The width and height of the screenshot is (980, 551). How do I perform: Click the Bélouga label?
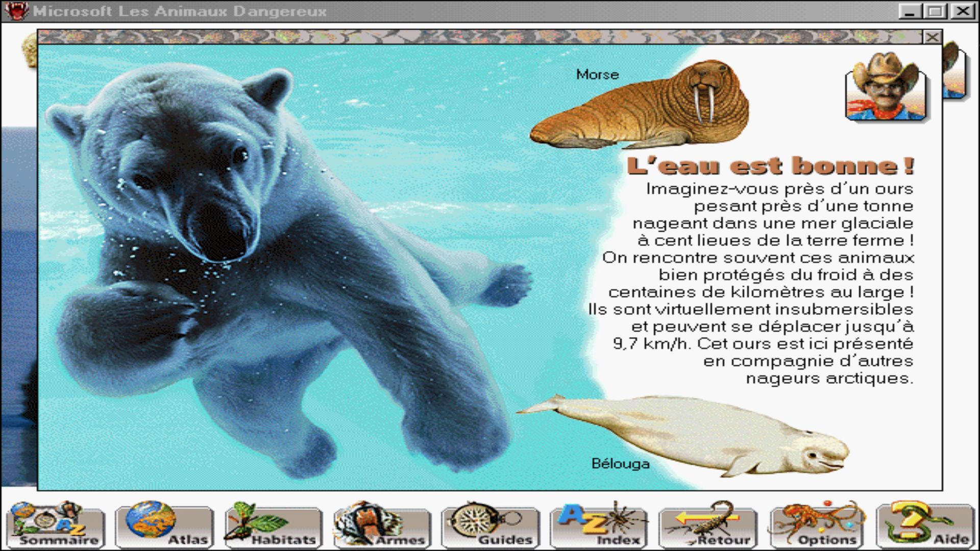click(x=620, y=463)
